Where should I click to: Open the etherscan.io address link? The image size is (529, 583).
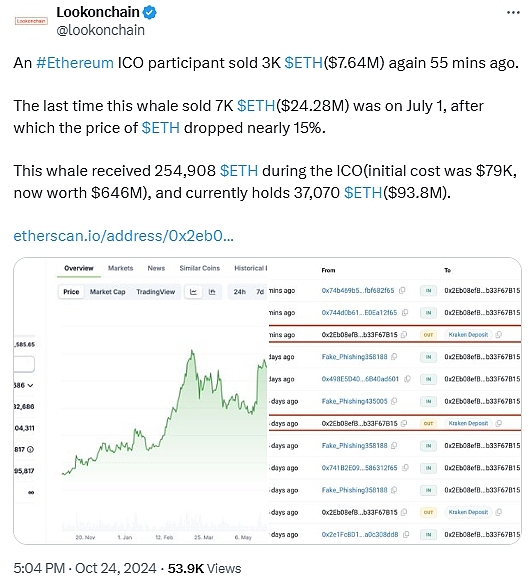123,236
